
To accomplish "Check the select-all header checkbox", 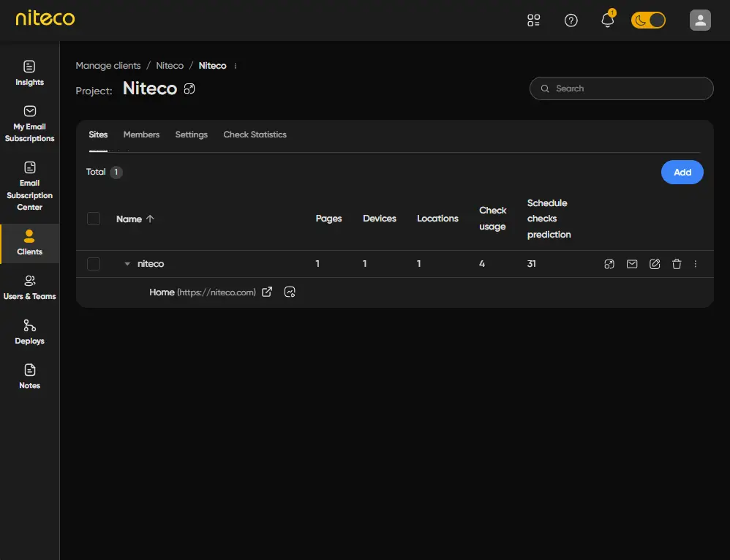I will click(94, 219).
